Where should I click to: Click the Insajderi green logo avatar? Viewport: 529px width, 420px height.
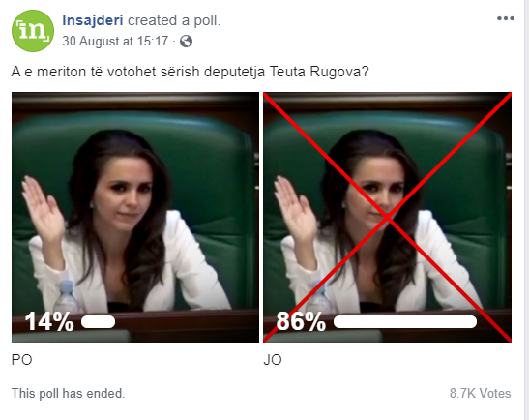pos(33,31)
